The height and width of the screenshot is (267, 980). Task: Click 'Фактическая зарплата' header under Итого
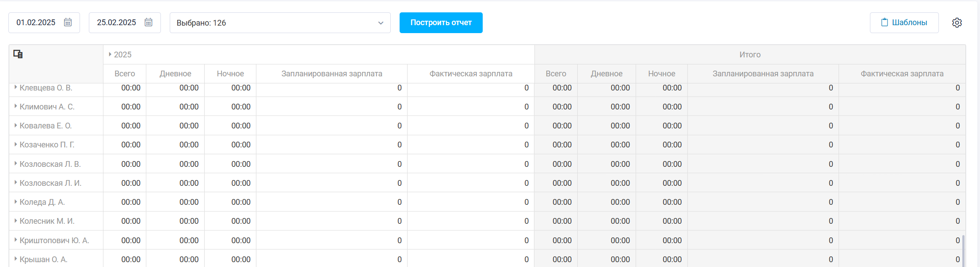coord(902,74)
